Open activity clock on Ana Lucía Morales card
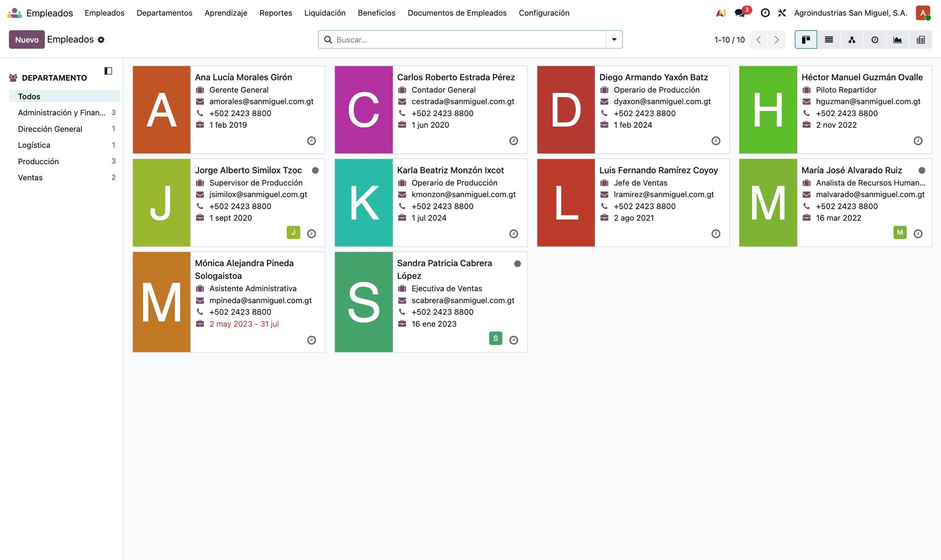The image size is (941, 560). pyautogui.click(x=311, y=141)
